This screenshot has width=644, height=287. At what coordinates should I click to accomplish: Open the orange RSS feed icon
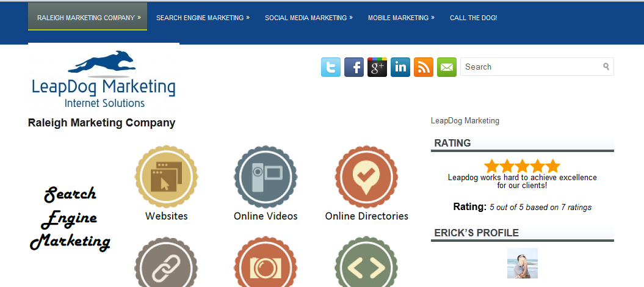pyautogui.click(x=424, y=67)
